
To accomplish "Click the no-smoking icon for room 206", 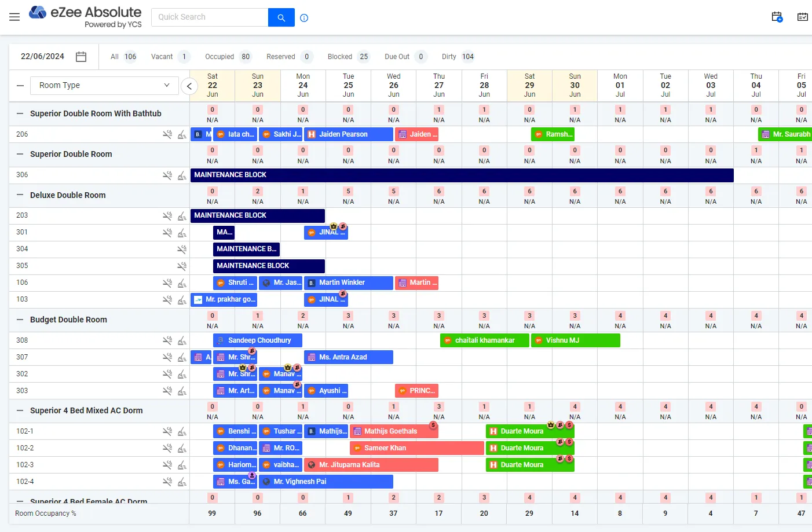I will point(167,134).
